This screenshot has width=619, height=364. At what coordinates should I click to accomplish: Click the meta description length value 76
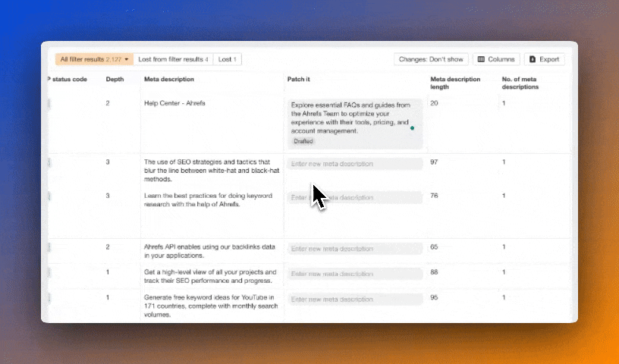click(434, 196)
